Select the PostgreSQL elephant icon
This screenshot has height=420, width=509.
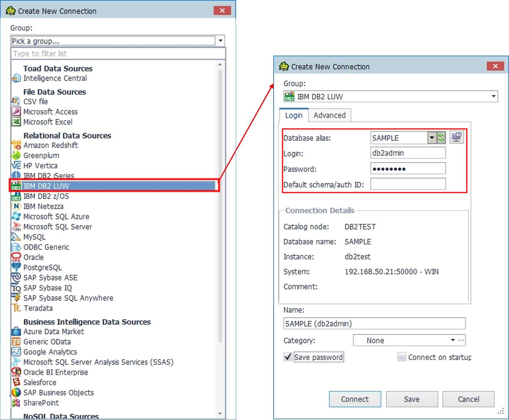(16, 267)
